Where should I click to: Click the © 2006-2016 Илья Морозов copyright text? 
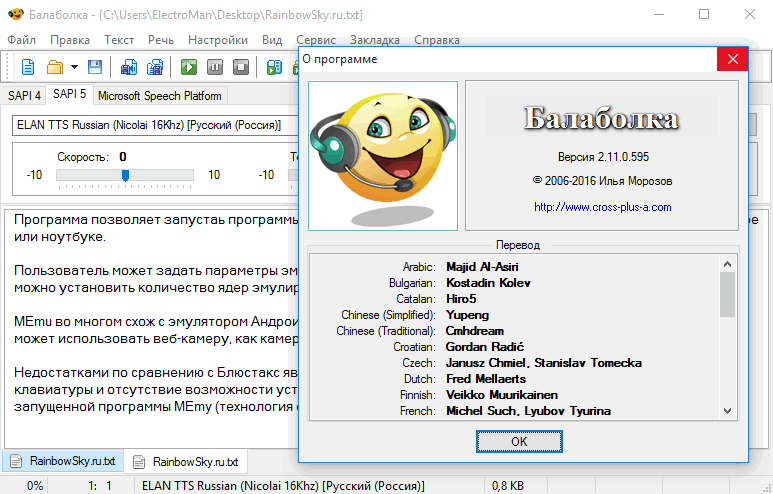(x=602, y=181)
